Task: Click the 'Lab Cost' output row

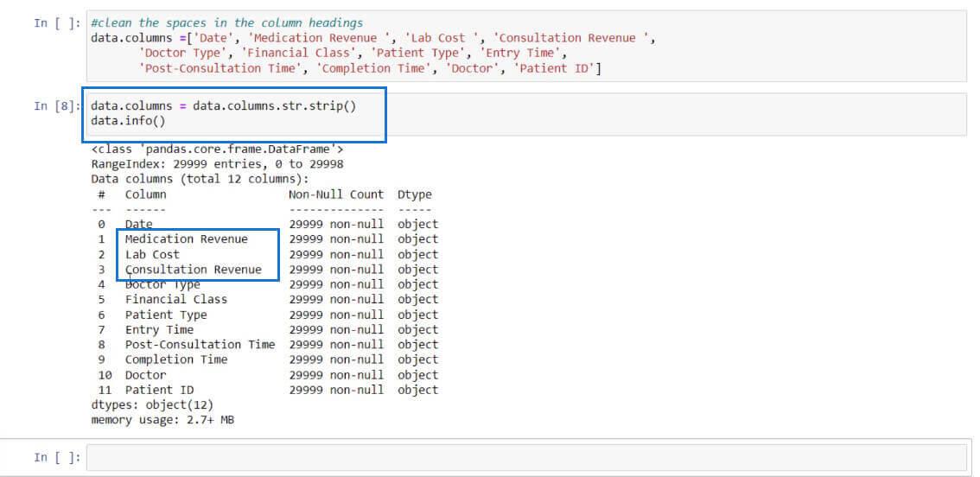Action: click(x=268, y=254)
